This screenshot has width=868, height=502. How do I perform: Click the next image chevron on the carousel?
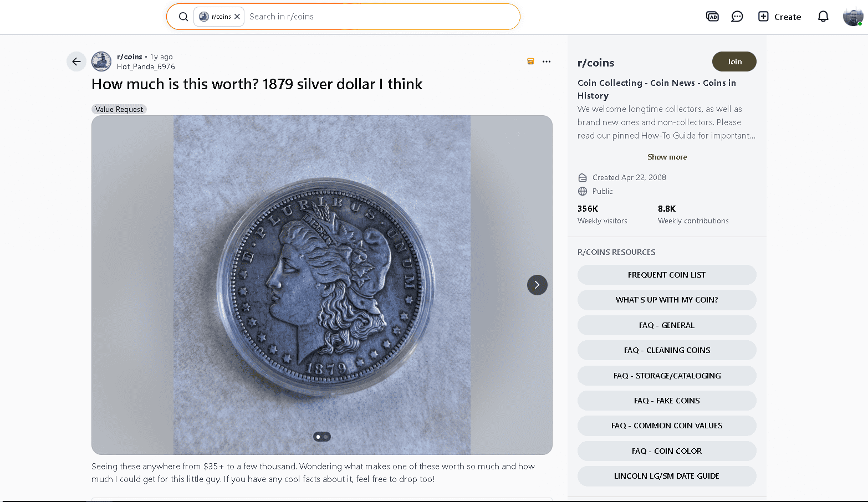(x=537, y=285)
